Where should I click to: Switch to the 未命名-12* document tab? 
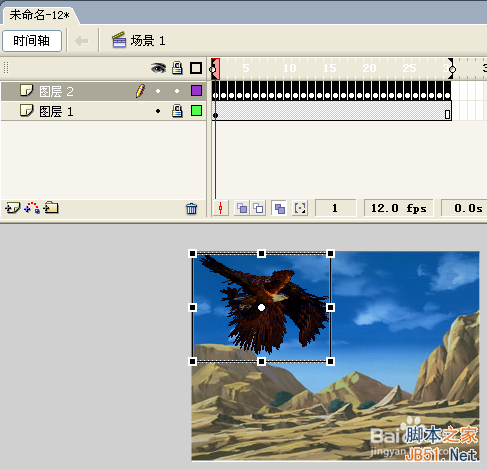click(39, 15)
